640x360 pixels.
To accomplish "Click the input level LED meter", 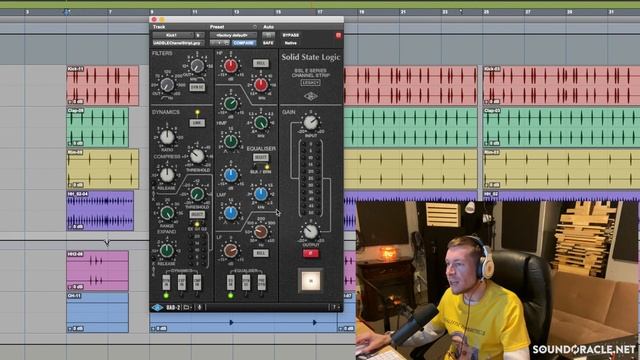I will 311,178.
